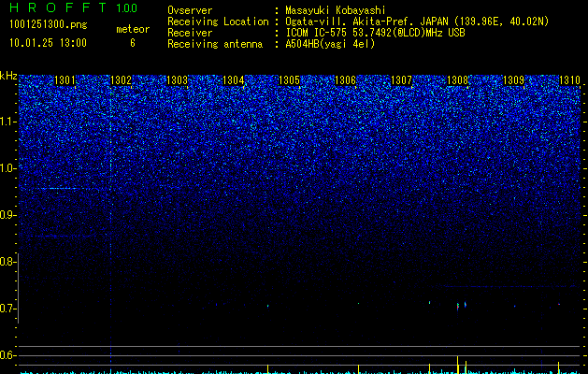The height and width of the screenshot is (374, 588).
Task: Click the 1308 time marker
Action: [x=458, y=80]
